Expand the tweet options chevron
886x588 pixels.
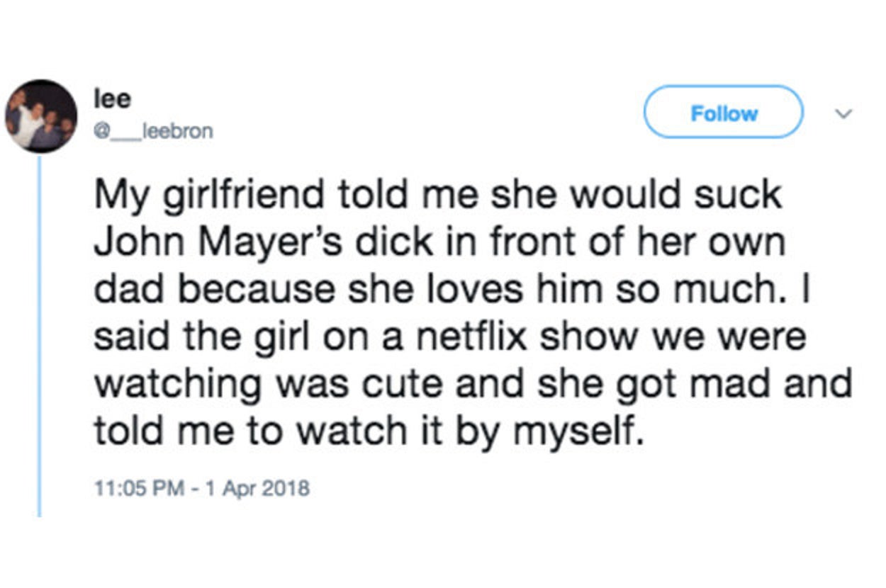pos(843,113)
